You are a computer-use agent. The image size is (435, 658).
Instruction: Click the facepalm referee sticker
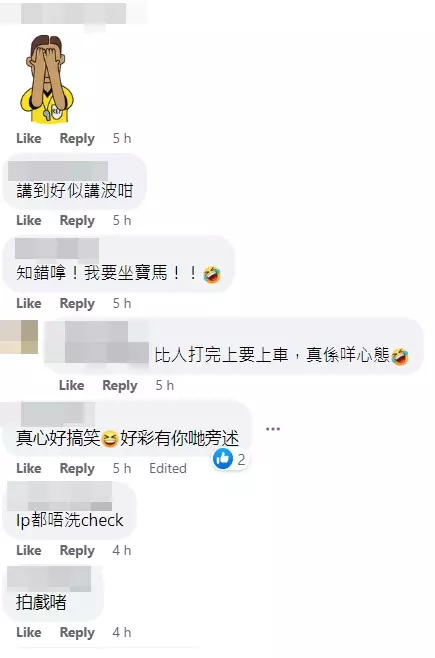coord(47,79)
